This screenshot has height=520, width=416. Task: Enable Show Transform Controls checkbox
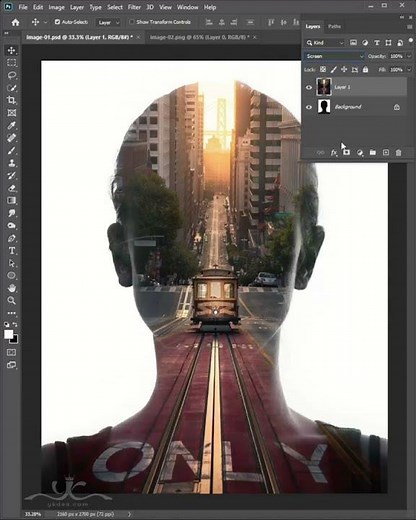coord(132,22)
